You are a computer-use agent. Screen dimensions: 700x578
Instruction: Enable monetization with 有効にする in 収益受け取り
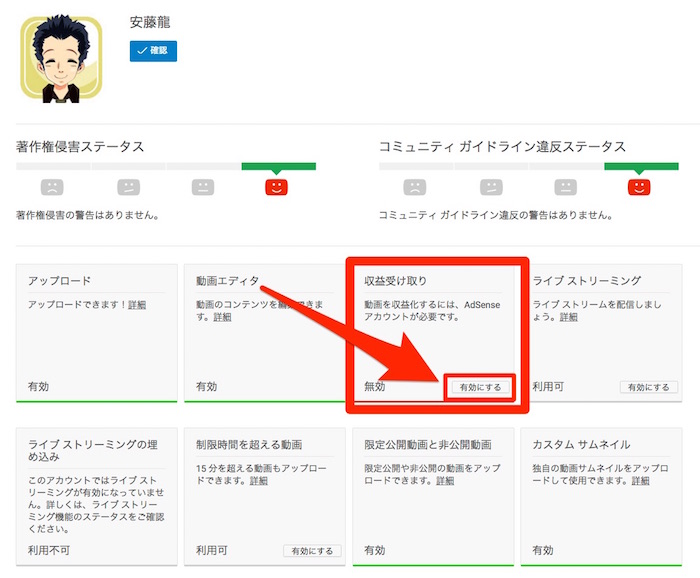pos(481,387)
